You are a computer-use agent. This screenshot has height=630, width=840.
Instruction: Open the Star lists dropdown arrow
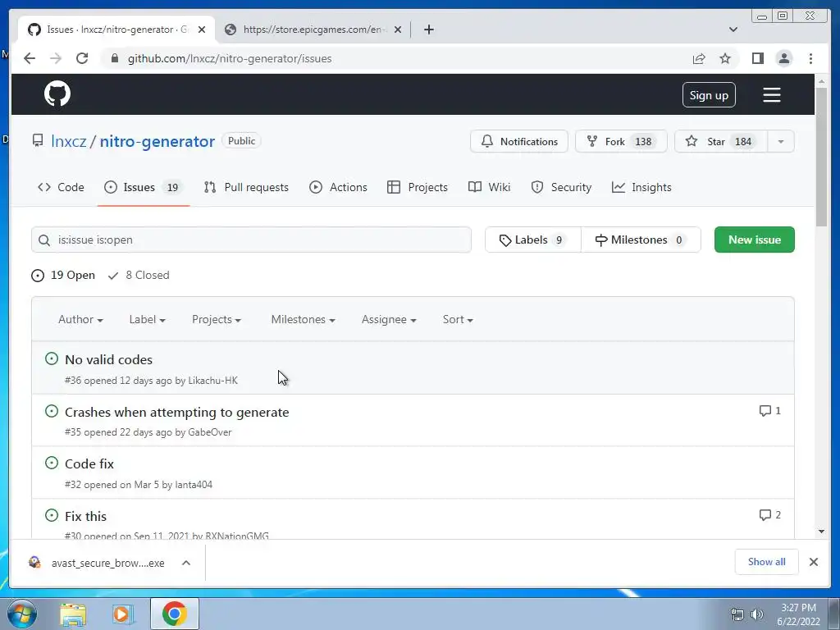(781, 141)
